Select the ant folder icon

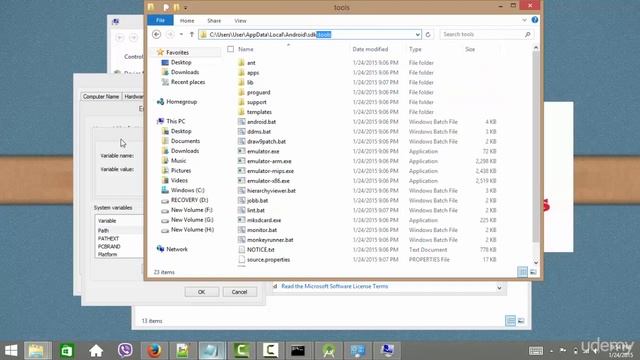coord(241,63)
